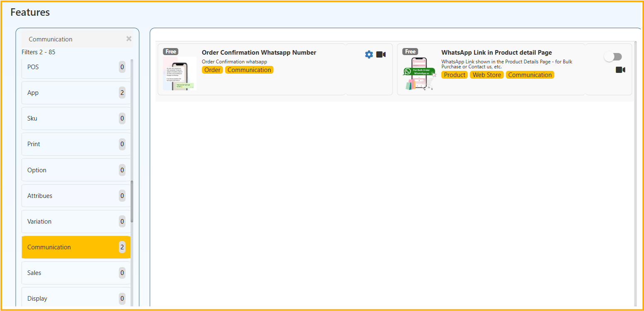Image resolution: width=644 pixels, height=311 pixels.
Task: Select the Attribues filter category
Action: pyautogui.click(x=76, y=196)
